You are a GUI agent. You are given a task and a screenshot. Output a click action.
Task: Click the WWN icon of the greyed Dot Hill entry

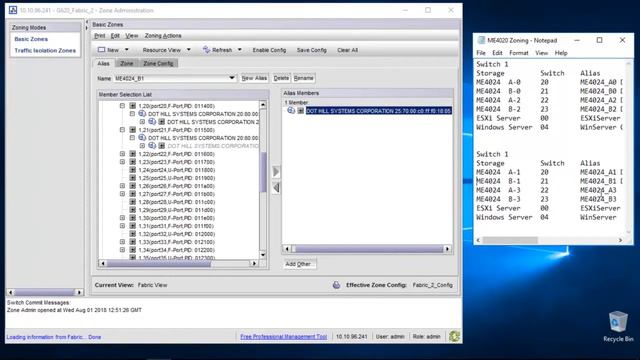[152, 146]
